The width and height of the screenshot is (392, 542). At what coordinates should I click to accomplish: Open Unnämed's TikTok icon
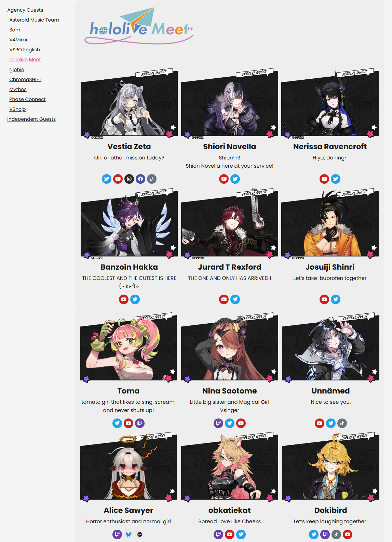point(342,423)
